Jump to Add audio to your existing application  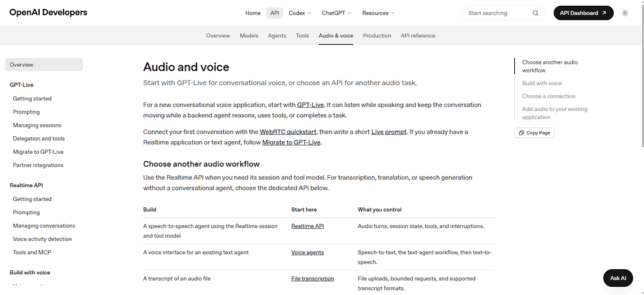click(x=555, y=113)
